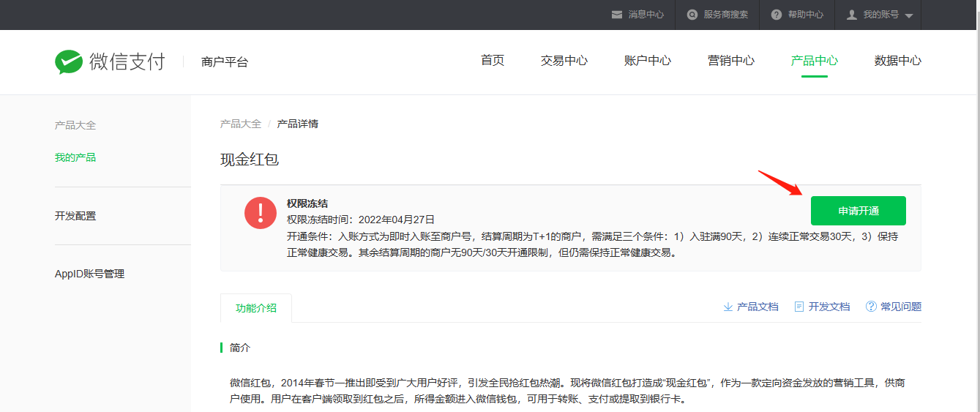Click the download icon next to 产品文档
This screenshot has width=980, height=412.
pyautogui.click(x=728, y=307)
